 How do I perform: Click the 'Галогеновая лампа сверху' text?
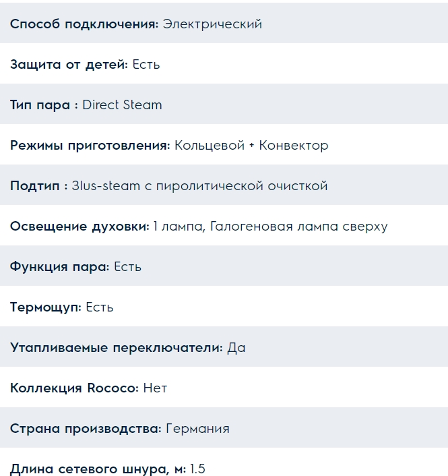(x=298, y=227)
